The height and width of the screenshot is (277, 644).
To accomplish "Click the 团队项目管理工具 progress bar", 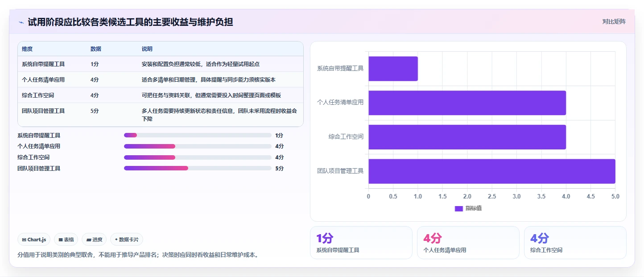I will tap(198, 168).
